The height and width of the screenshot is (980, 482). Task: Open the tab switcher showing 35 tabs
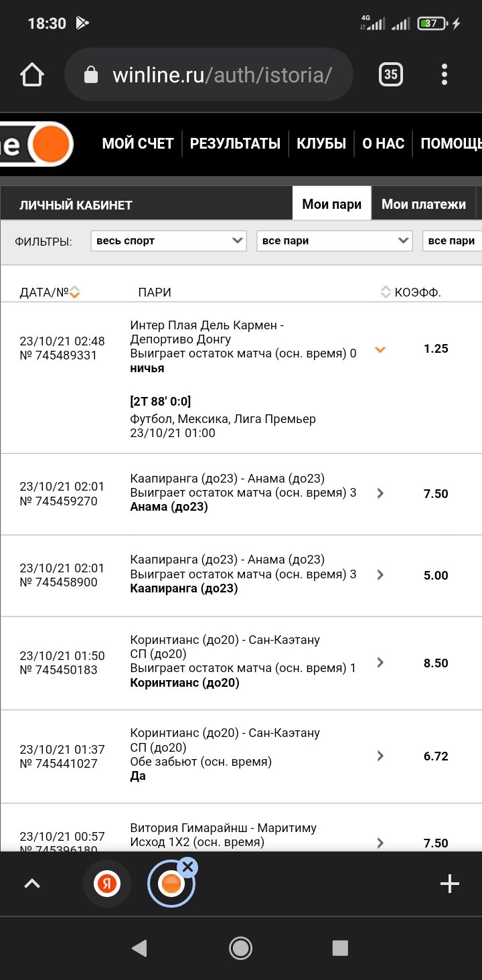(x=391, y=74)
